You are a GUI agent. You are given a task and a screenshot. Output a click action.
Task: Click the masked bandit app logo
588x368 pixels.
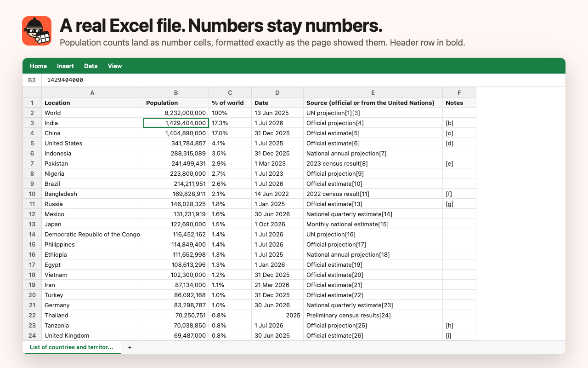[x=37, y=31]
